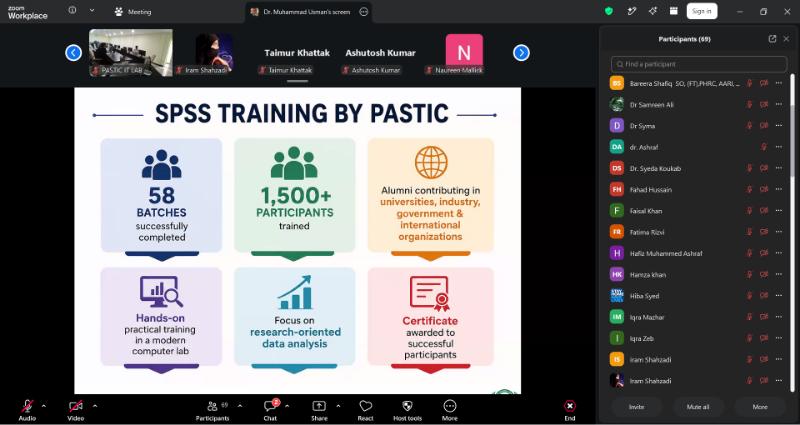
Task: Show previous video thumbnails with left arrow
Action: [x=73, y=53]
